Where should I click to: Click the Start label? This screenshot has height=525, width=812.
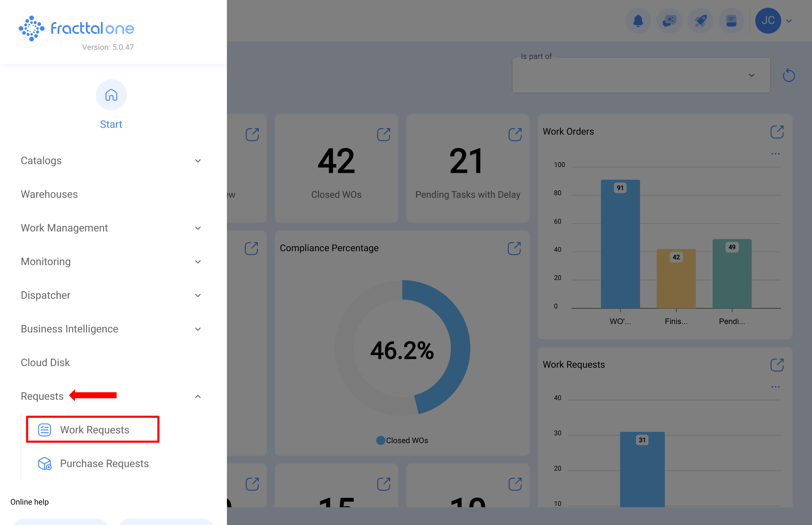tap(111, 124)
